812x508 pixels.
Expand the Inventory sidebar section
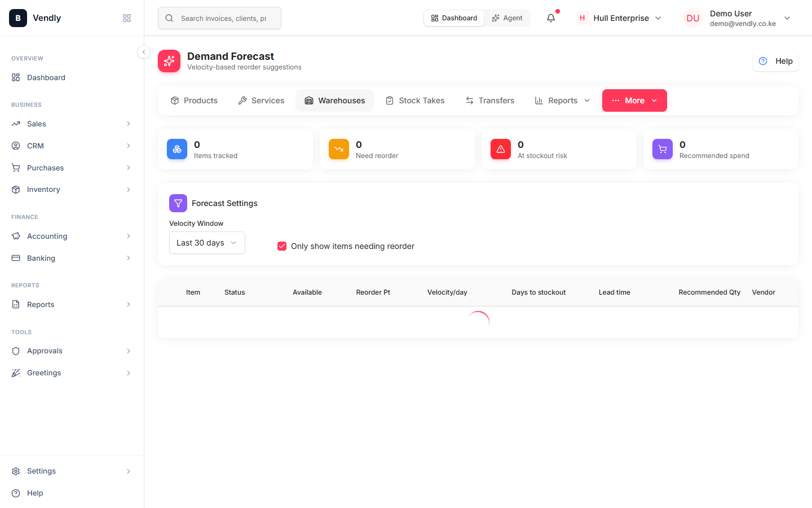(72, 190)
